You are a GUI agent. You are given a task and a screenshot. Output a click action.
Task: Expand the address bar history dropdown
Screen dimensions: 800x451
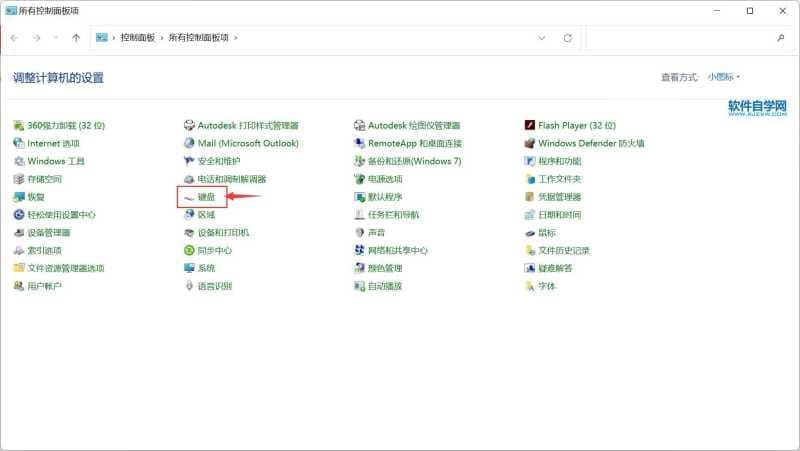pyautogui.click(x=542, y=38)
